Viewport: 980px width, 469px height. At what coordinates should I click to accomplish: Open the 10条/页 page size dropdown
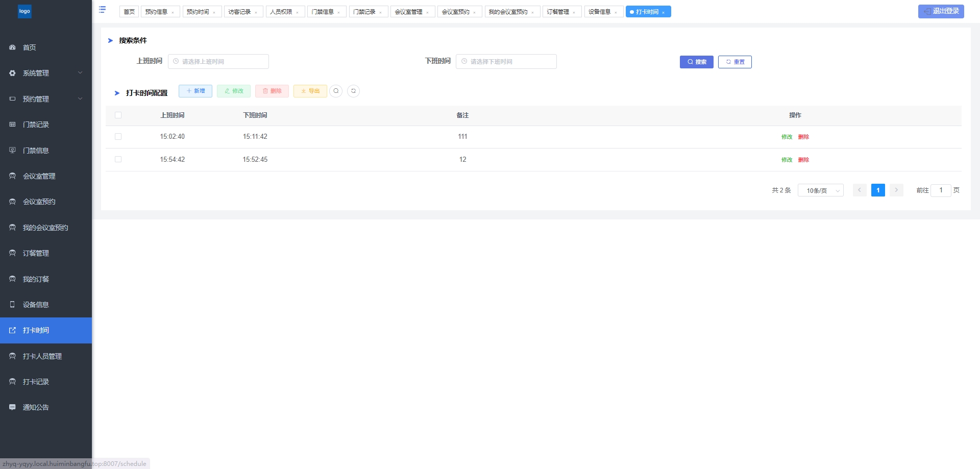point(820,190)
